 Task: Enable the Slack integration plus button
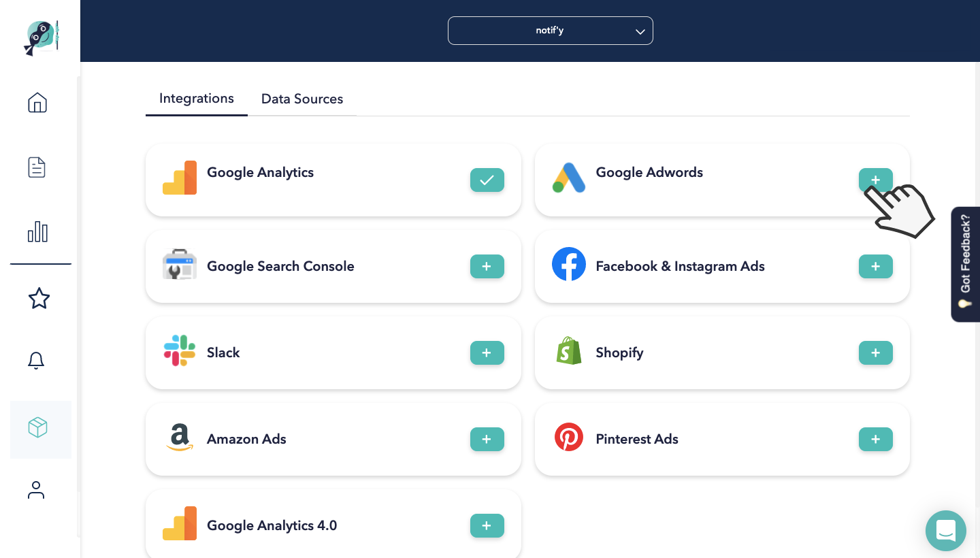(x=487, y=353)
